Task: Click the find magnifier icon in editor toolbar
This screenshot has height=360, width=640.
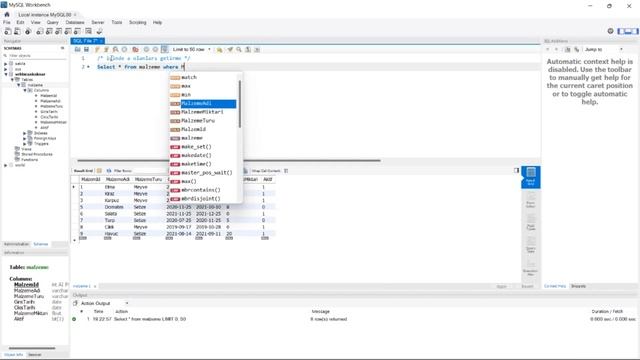Action: coord(239,49)
